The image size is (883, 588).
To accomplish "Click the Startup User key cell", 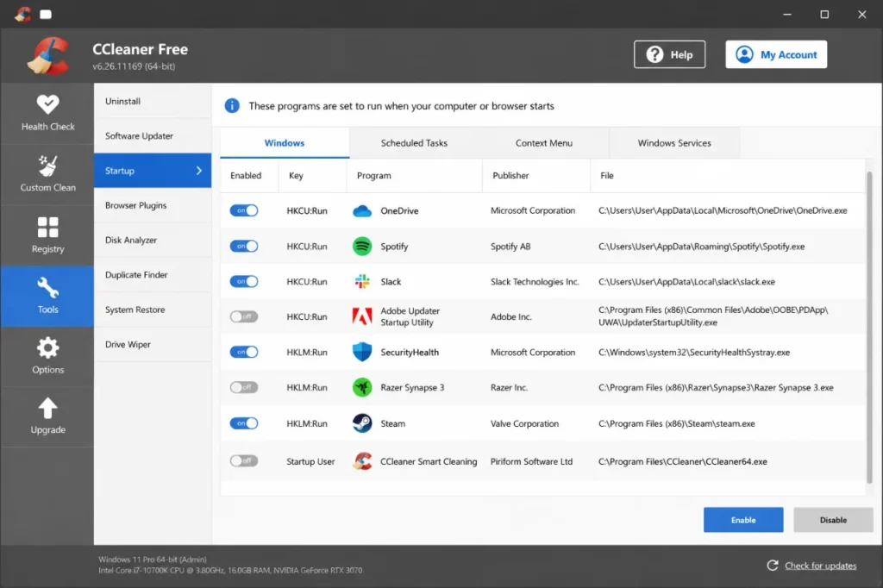I will [310, 461].
